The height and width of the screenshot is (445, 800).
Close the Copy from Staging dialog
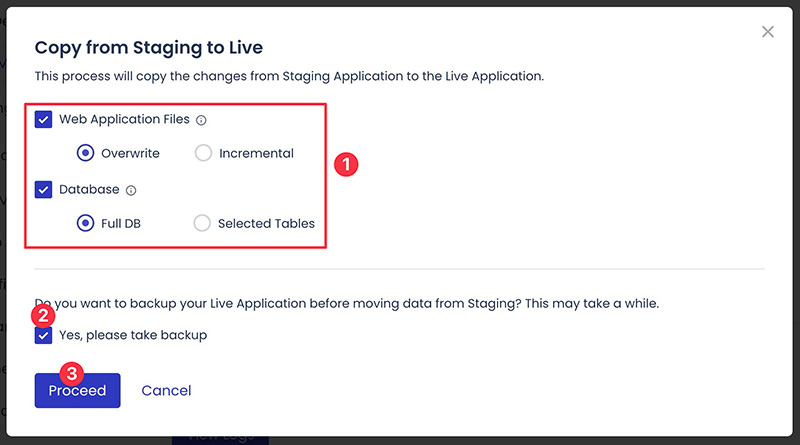(x=768, y=32)
